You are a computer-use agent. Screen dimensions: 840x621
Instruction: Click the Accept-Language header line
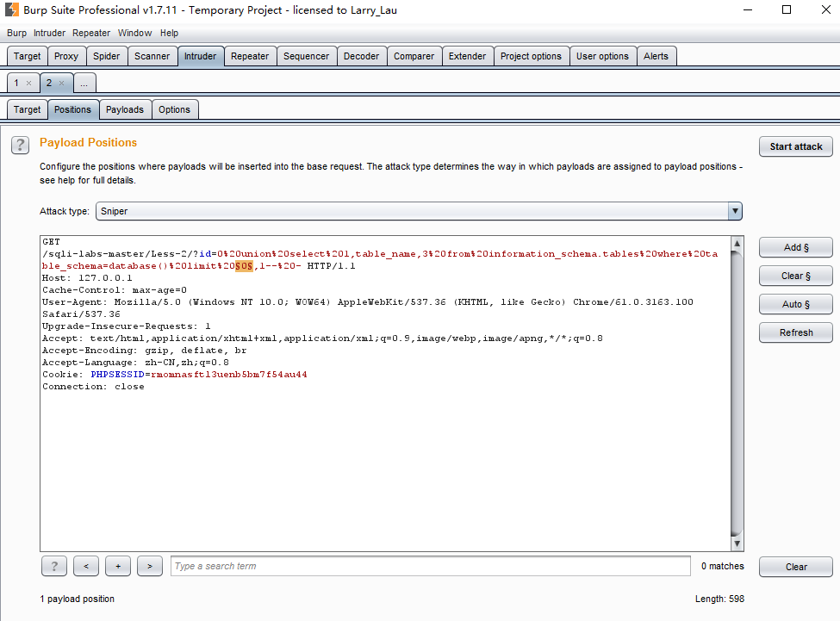coord(135,363)
